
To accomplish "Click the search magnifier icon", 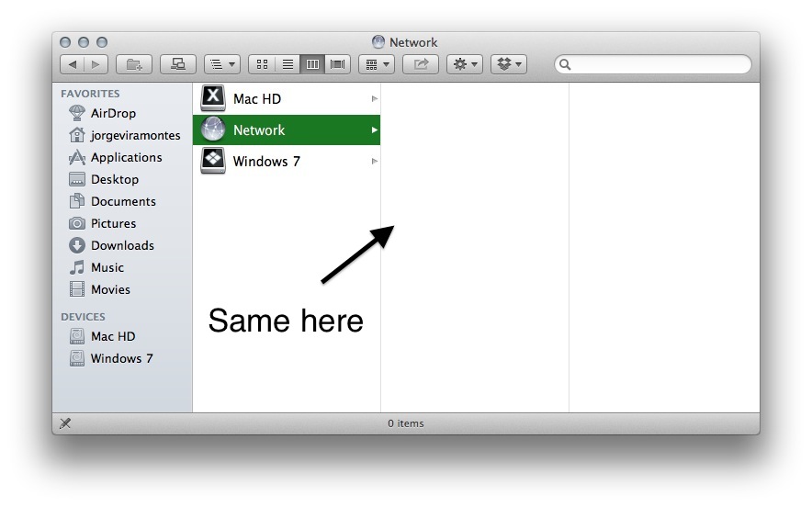I will [x=565, y=64].
